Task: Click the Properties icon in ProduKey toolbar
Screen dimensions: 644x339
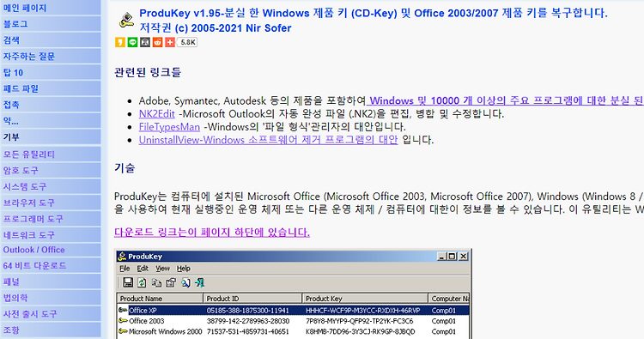Action: [171, 282]
